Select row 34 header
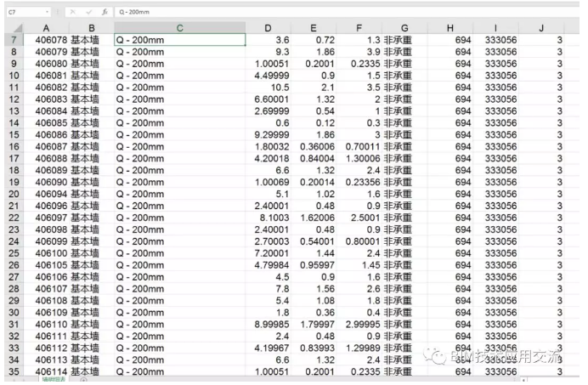This screenshot has height=385, width=588. 14,360
